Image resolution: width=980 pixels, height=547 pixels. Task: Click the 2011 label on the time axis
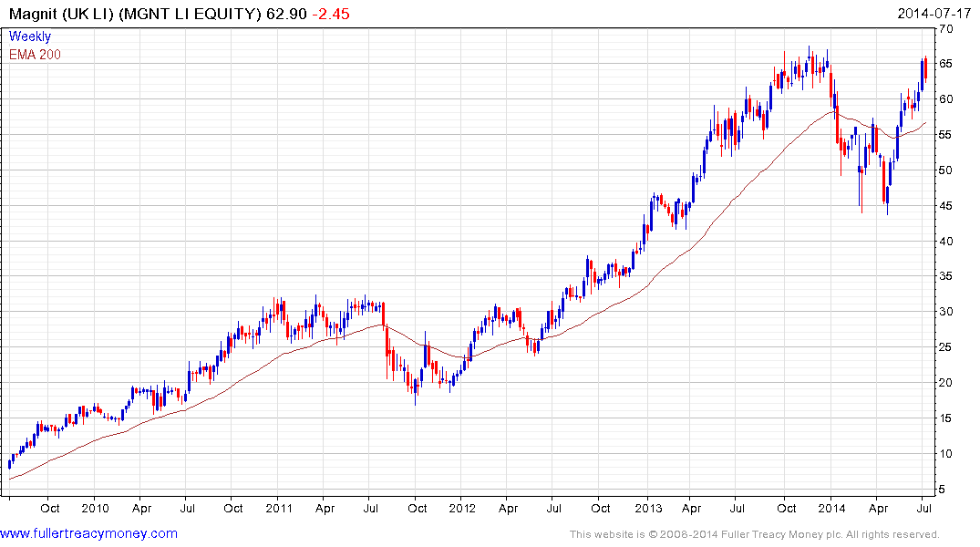279,508
